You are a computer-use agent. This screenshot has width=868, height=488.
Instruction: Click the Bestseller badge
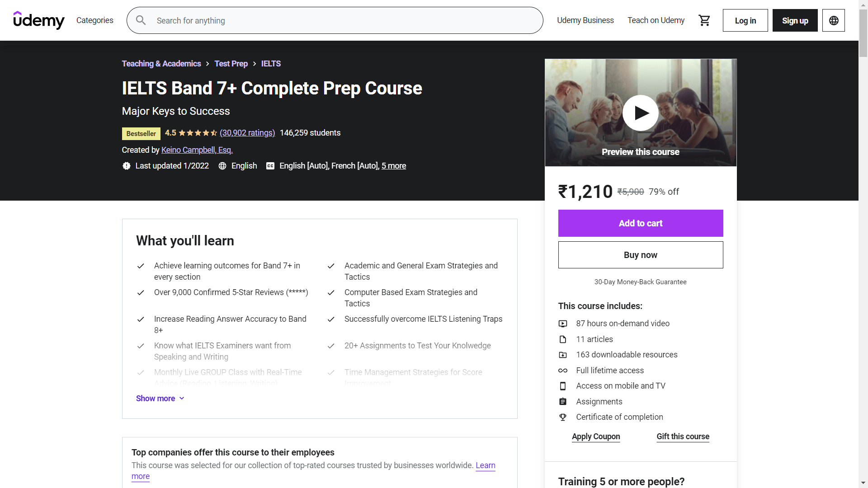141,134
